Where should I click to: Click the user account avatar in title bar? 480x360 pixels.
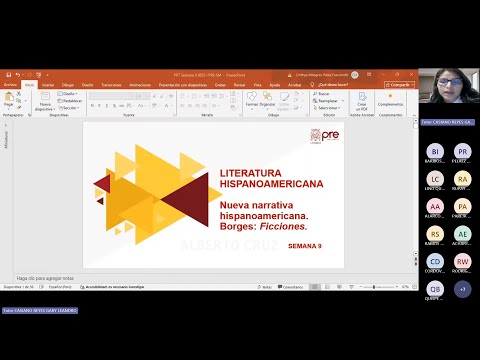click(355, 75)
